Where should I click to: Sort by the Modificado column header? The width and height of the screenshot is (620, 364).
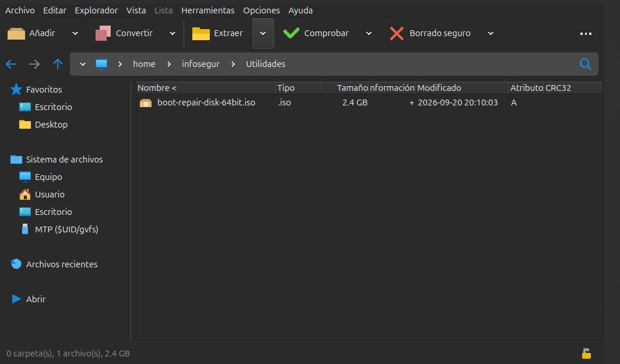tap(462, 88)
